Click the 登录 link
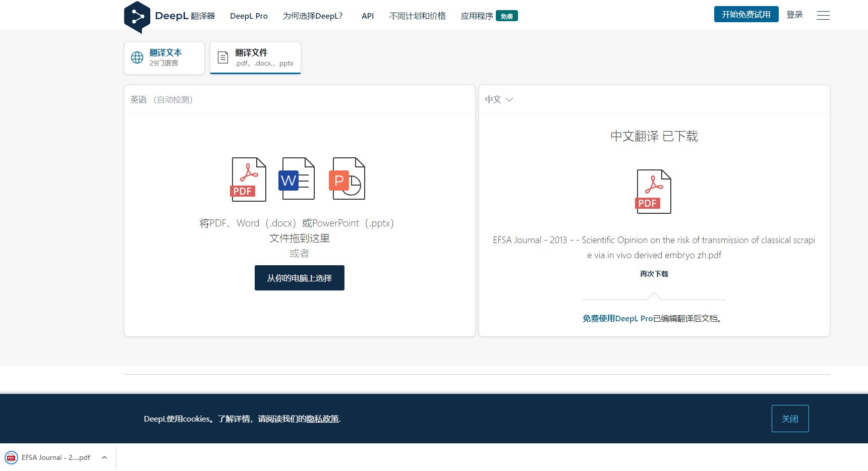 tap(794, 15)
